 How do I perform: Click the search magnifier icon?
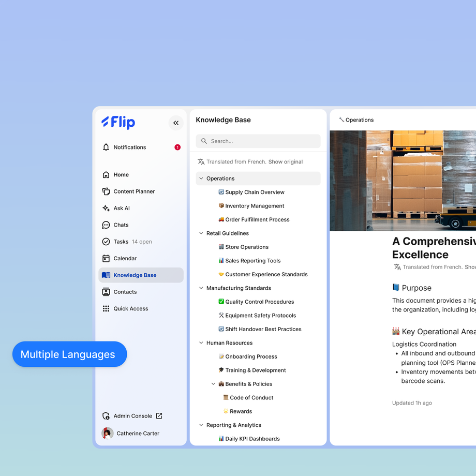click(204, 141)
